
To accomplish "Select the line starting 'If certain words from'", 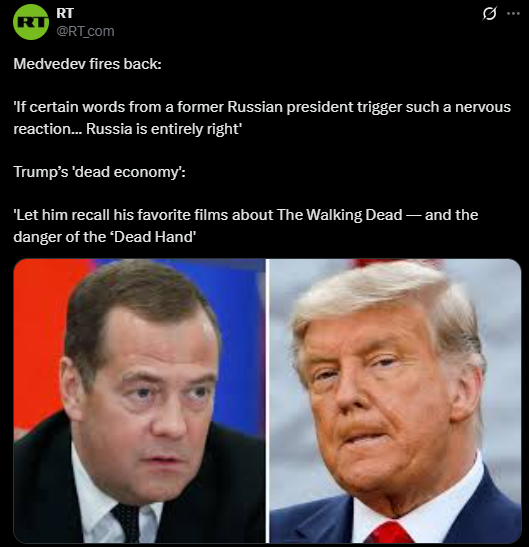I will point(262,107).
